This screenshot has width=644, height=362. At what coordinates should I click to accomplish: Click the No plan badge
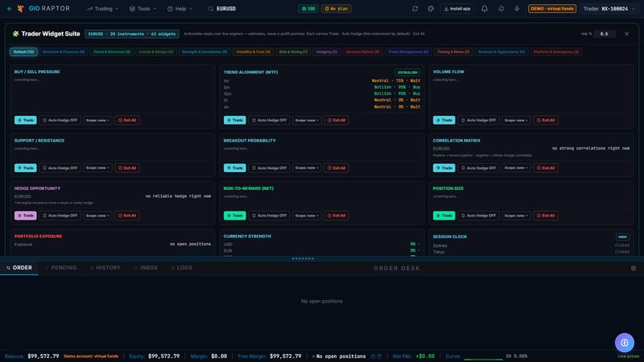click(x=336, y=9)
